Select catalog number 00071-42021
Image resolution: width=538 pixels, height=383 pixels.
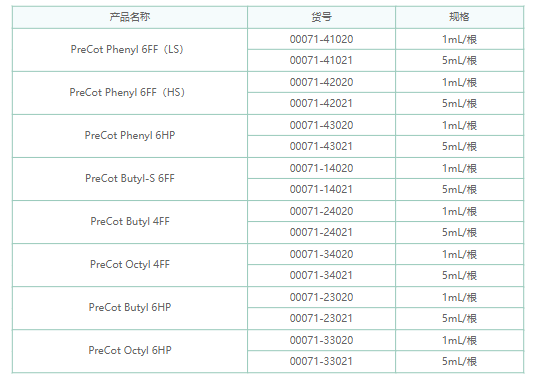pyautogui.click(x=321, y=103)
